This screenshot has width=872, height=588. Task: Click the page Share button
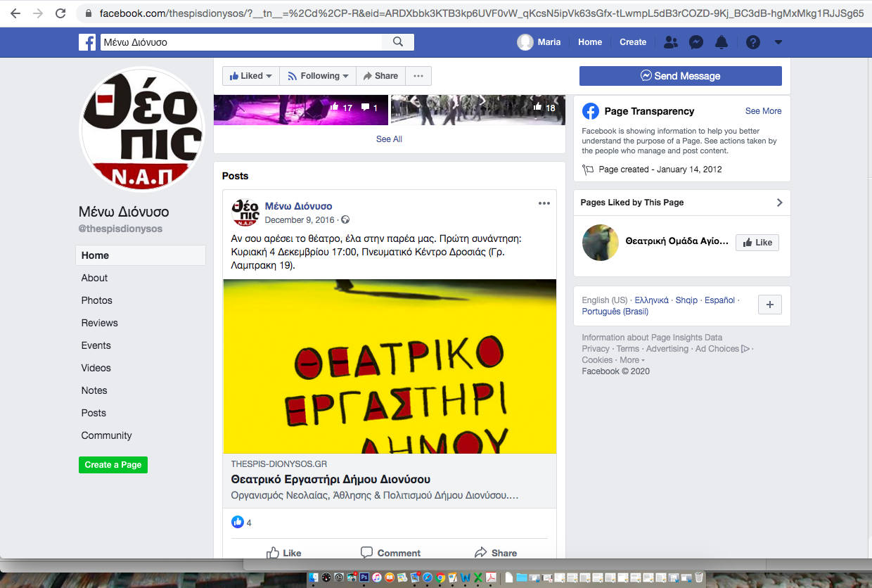click(380, 76)
